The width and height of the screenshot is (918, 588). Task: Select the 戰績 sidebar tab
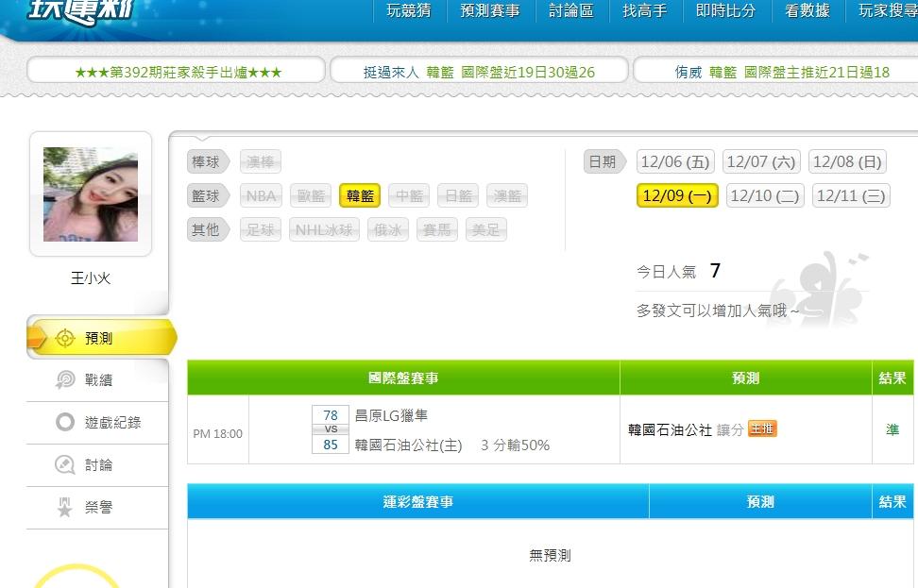[x=97, y=379]
